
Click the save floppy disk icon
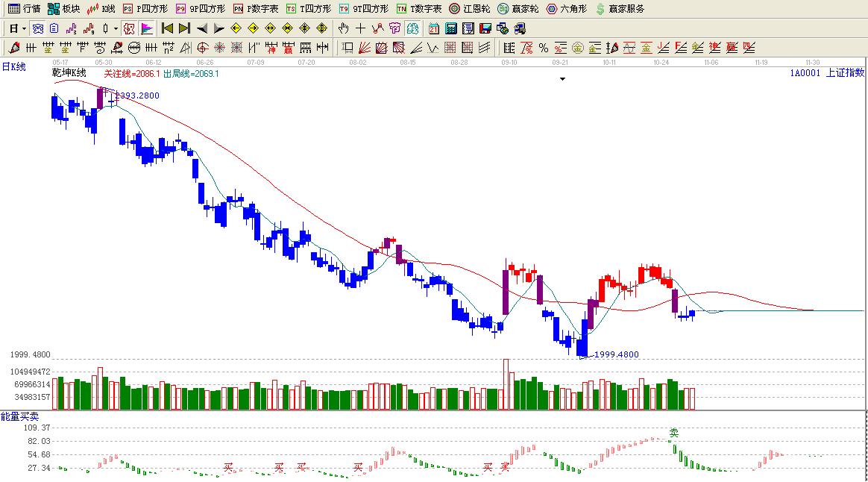(485, 28)
